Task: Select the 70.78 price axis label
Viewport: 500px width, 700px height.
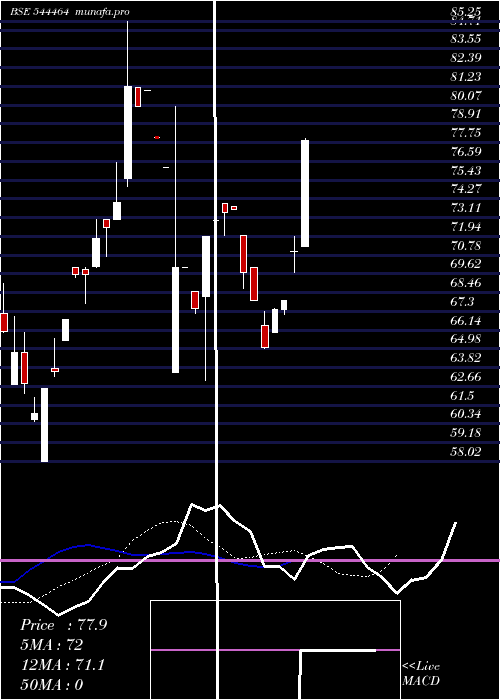Action: point(466,246)
